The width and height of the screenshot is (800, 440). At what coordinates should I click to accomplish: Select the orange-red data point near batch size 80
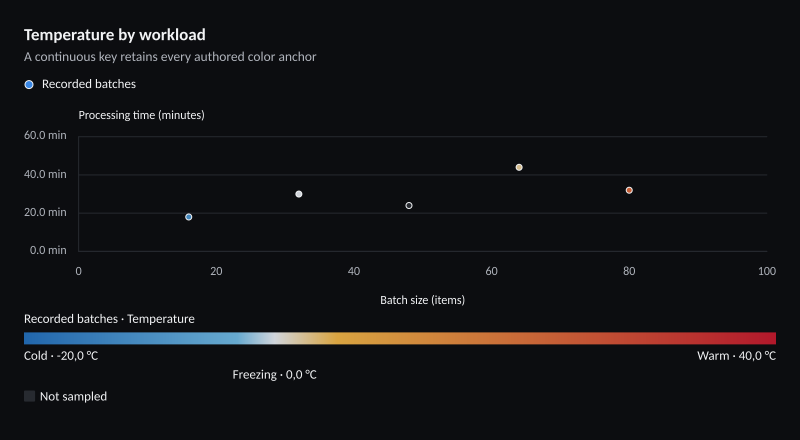[629, 190]
